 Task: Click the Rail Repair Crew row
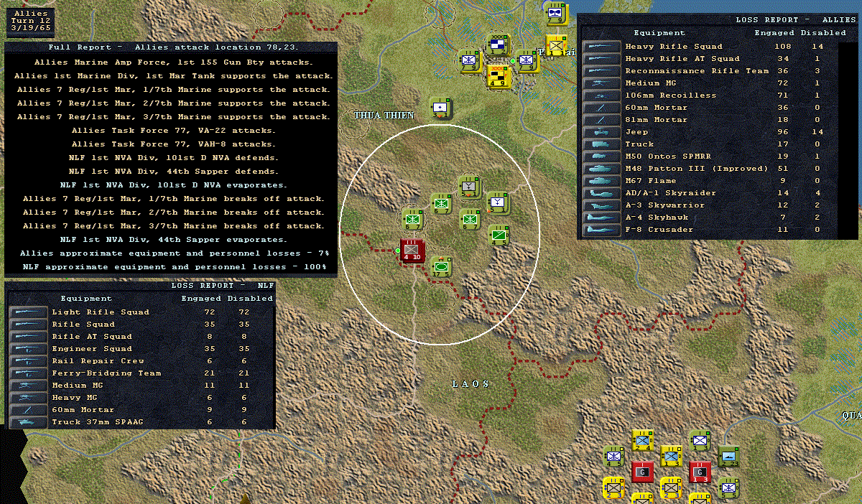[x=141, y=361]
